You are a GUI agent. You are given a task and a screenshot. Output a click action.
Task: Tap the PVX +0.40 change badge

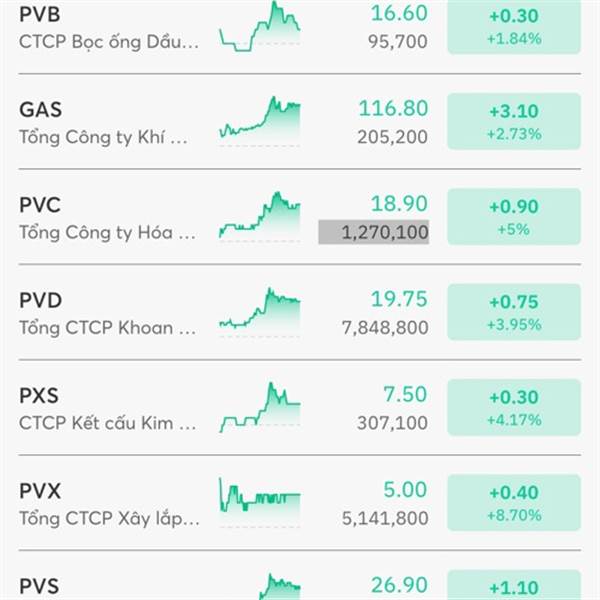(x=514, y=502)
